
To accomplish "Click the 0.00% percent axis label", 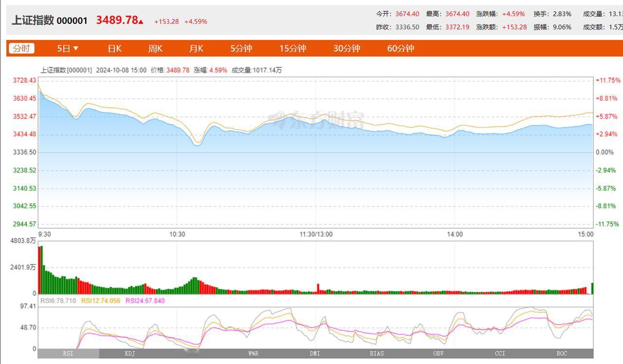I will pos(605,152).
